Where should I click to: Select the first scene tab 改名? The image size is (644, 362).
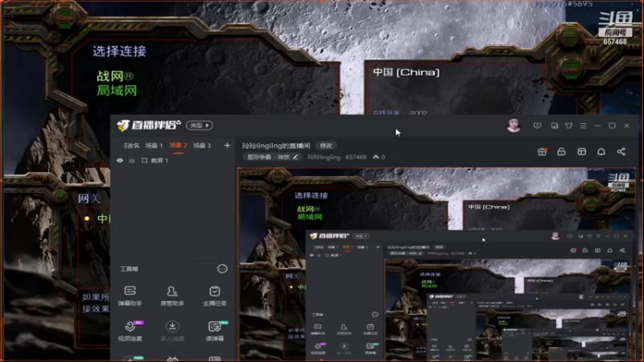(131, 146)
